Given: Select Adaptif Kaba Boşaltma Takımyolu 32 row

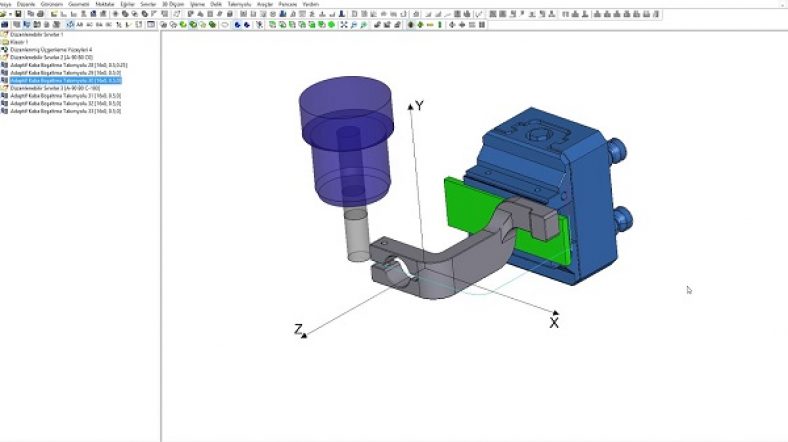Looking at the screenshot, I should coord(65,103).
